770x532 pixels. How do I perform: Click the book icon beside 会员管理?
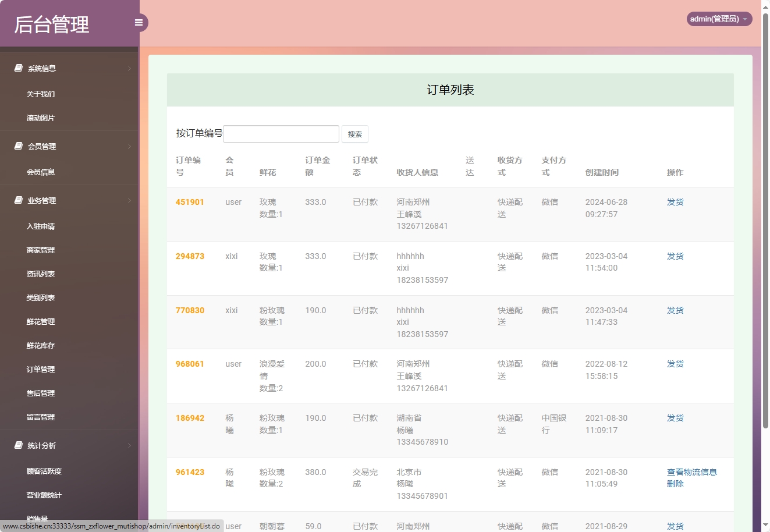pyautogui.click(x=19, y=146)
